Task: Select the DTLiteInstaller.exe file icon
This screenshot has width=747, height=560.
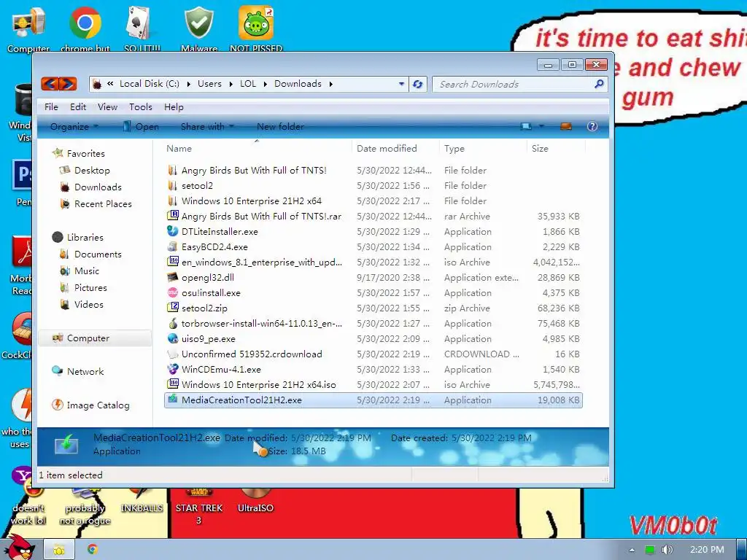Action: coord(172,231)
